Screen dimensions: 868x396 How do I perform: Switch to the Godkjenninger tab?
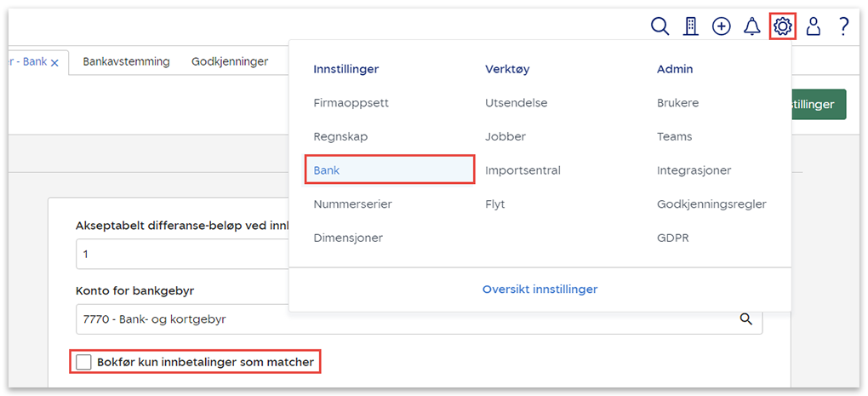click(x=230, y=61)
